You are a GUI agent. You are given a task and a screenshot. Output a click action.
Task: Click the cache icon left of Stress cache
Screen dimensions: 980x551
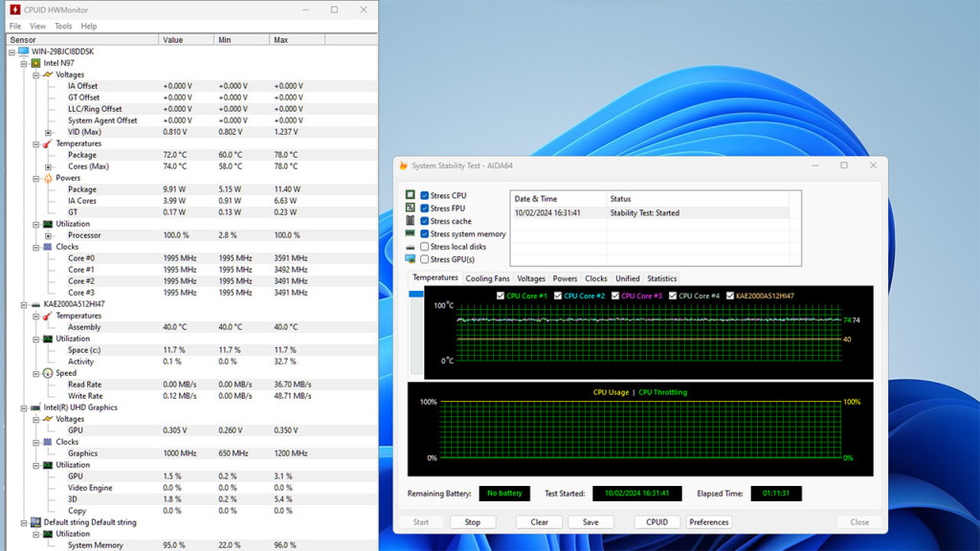(410, 221)
